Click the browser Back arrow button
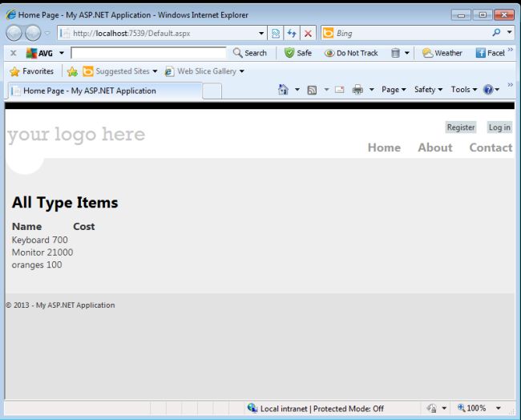 14,33
